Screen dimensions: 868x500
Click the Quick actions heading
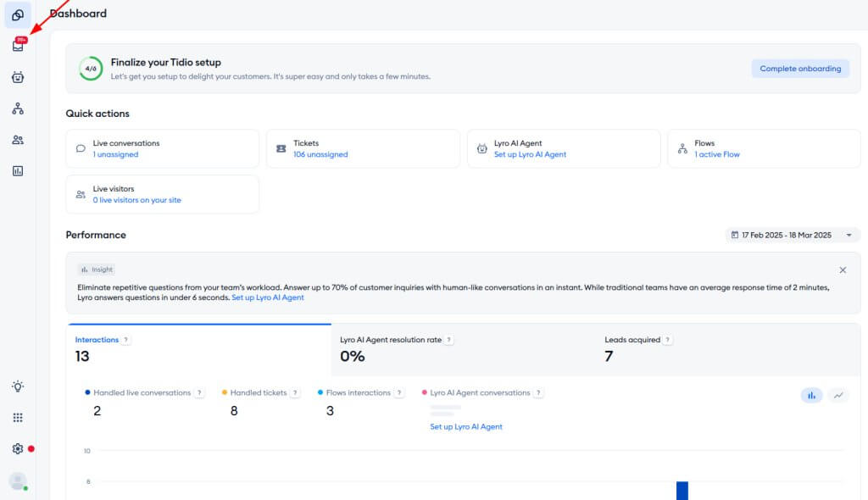[x=97, y=114]
